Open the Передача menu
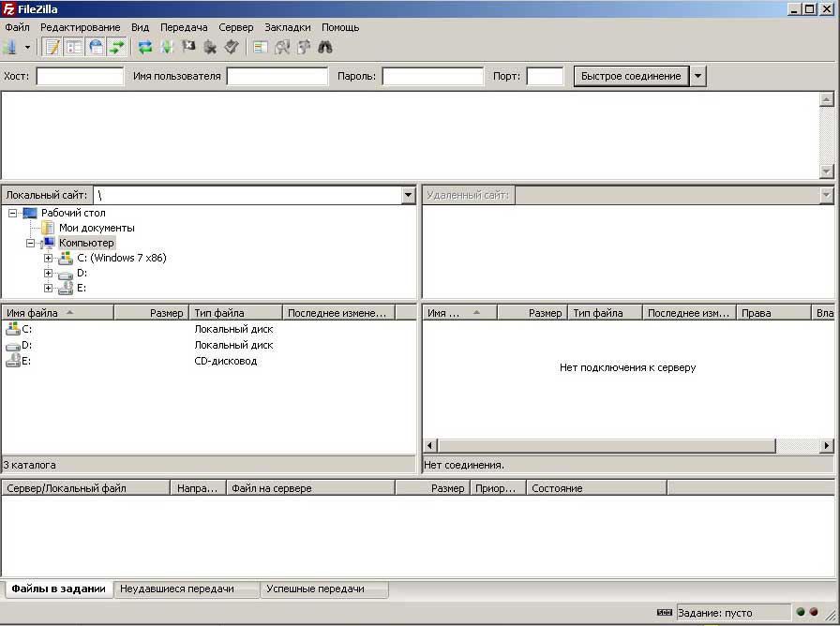Image resolution: width=840 pixels, height=626 pixels. point(184,27)
